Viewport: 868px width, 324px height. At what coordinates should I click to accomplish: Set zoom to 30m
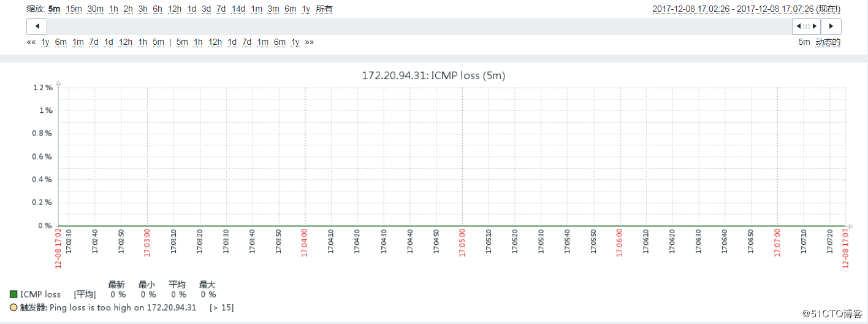click(x=95, y=9)
